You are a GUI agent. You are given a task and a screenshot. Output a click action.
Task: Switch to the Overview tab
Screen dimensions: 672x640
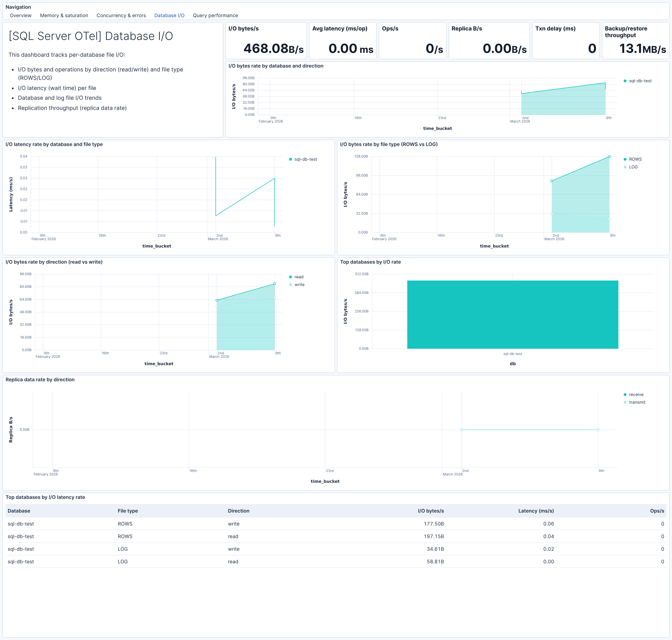pos(20,15)
